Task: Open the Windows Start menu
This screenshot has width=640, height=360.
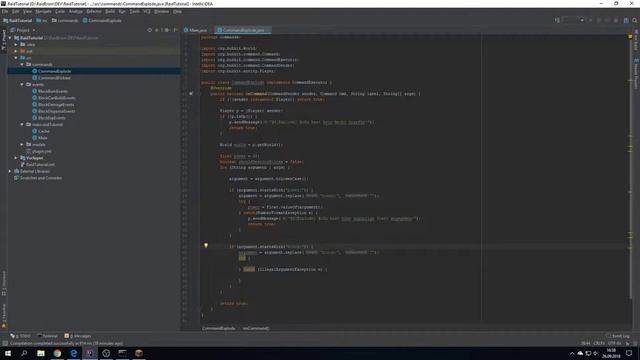Action: point(8,353)
